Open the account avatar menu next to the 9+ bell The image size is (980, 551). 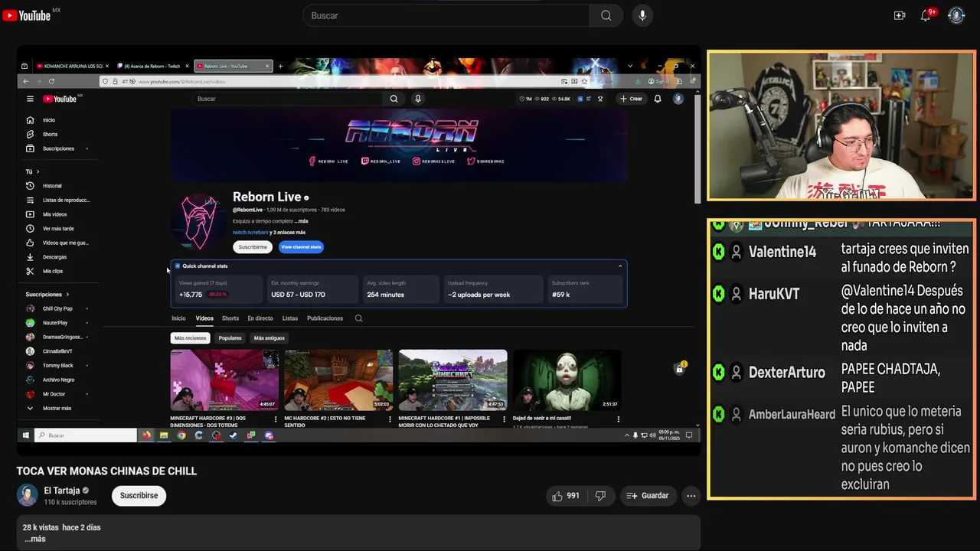[956, 15]
